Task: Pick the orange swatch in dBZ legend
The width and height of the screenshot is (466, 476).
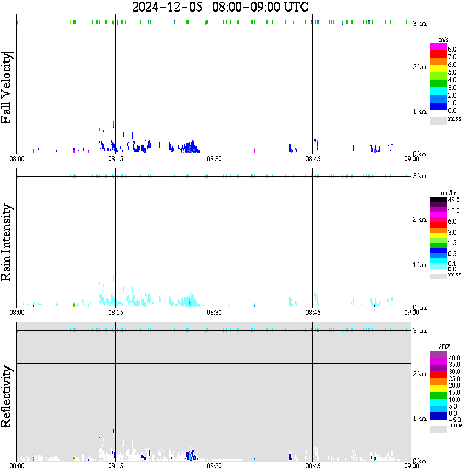Action: [x=438, y=382]
